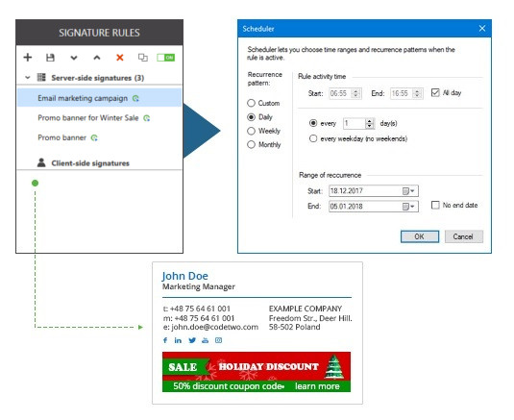The height and width of the screenshot is (420, 514).
Task: Collapse the Server-side signatures group
Action: click(28, 78)
